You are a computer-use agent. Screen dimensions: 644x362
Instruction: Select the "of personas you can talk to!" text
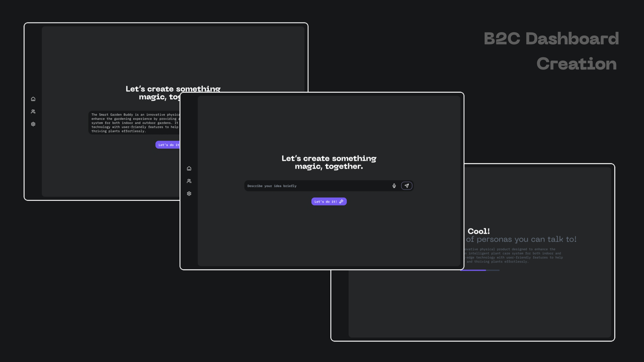tap(521, 239)
